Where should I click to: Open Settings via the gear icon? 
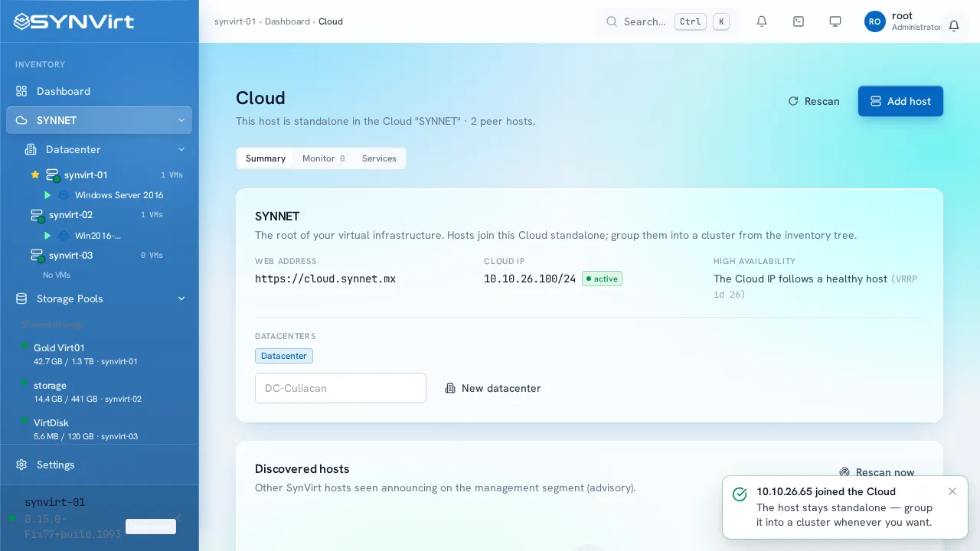21,465
